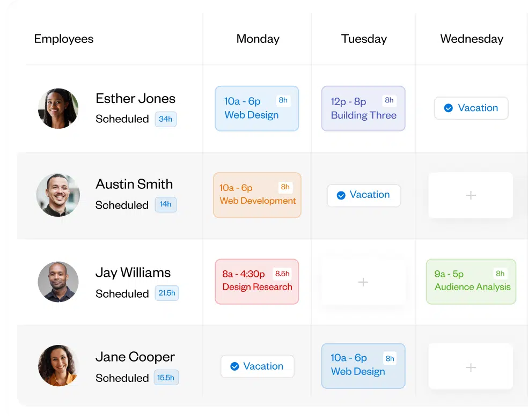
Task: Click the plus icon in Austin Smith's Wednesday cell
Action: (471, 196)
